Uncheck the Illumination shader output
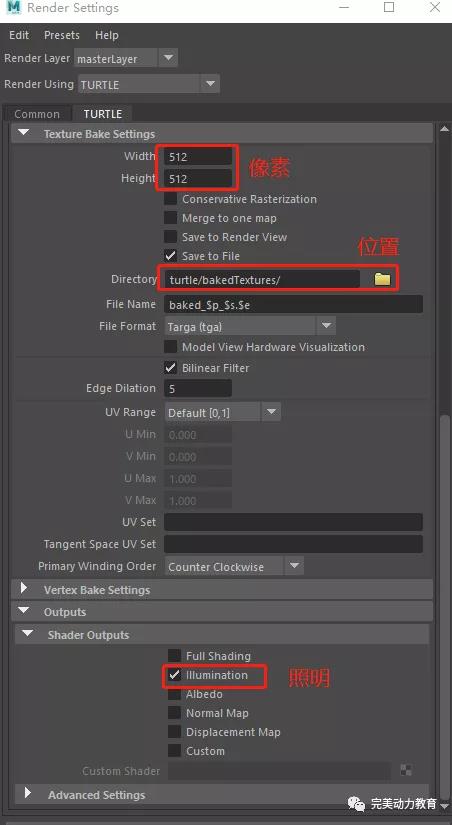 pos(174,675)
